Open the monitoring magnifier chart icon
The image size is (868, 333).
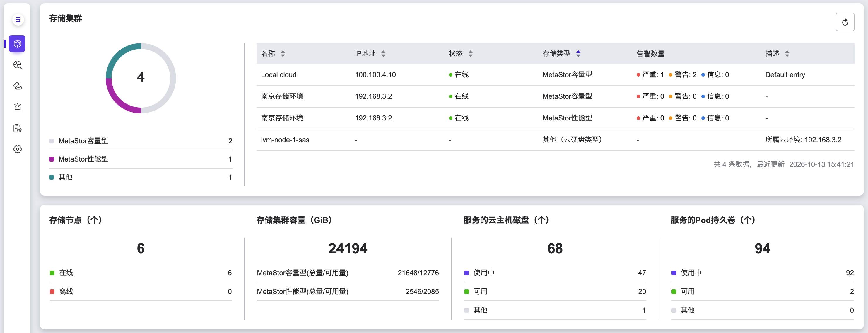18,65
